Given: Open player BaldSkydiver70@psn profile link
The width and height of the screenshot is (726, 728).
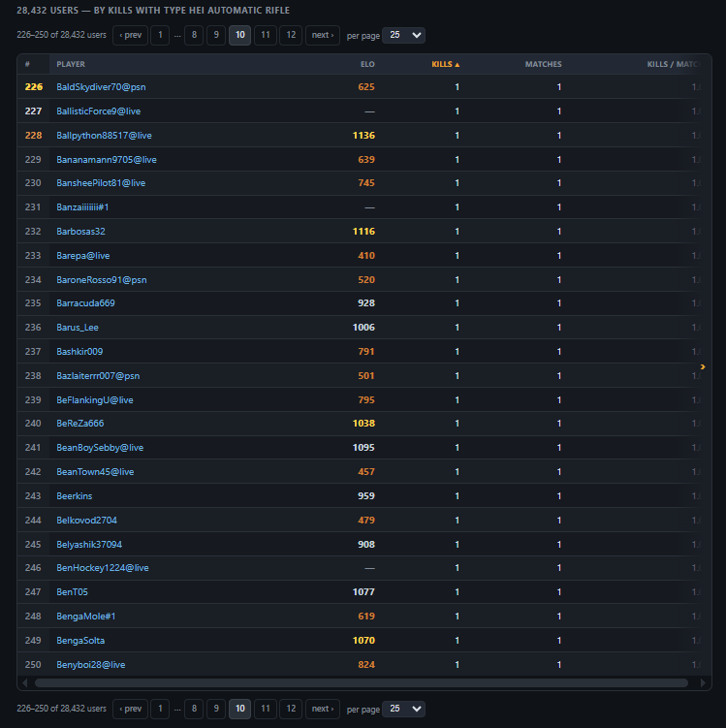Looking at the screenshot, I should point(101,87).
